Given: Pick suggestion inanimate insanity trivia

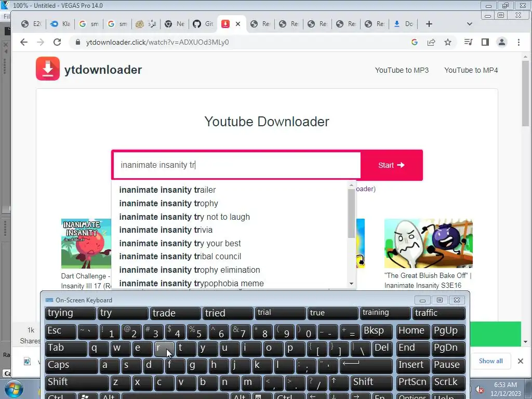Looking at the screenshot, I should (229, 230).
